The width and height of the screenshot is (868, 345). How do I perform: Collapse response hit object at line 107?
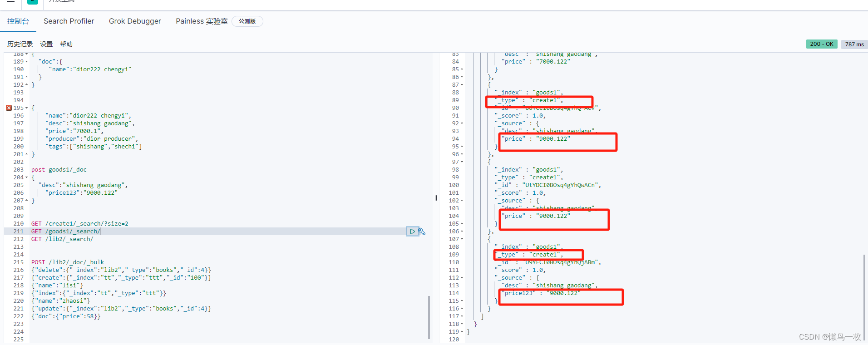(462, 239)
